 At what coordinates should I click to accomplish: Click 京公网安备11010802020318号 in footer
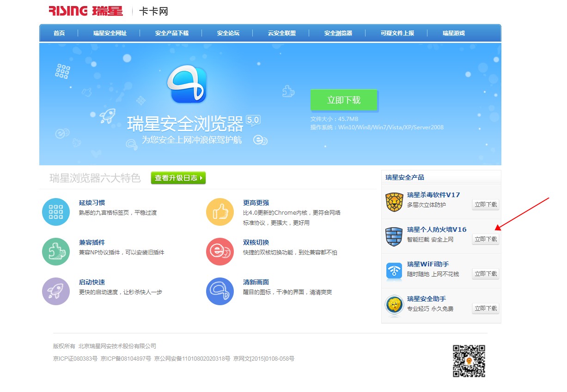[192, 358]
